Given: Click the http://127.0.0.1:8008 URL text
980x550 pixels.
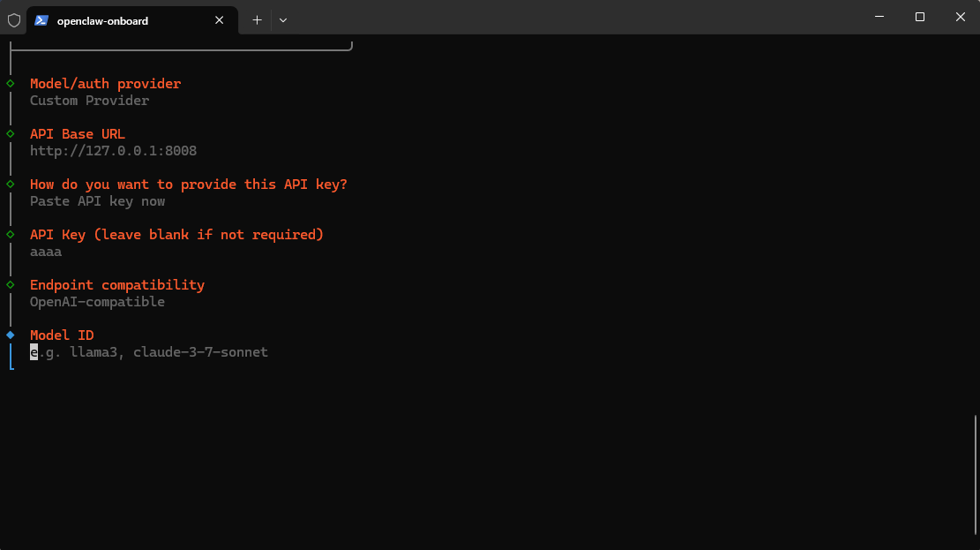Looking at the screenshot, I should [x=113, y=151].
